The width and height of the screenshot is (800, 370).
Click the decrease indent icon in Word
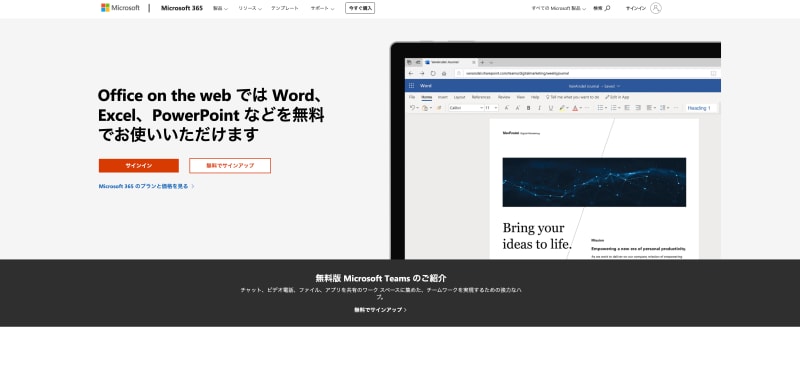coord(627,108)
